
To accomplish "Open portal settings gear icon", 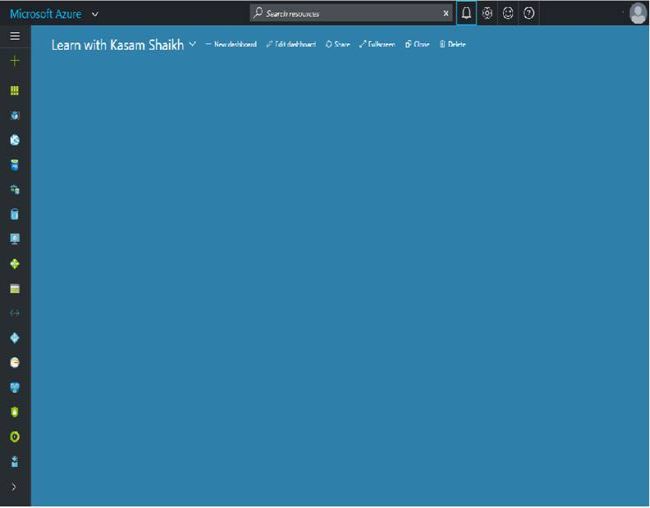I will [x=488, y=13].
